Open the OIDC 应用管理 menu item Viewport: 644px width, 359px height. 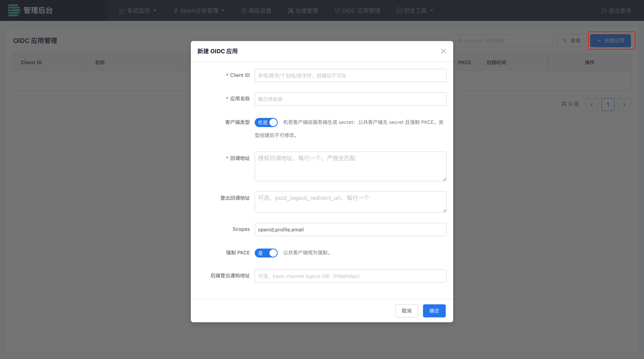tap(357, 10)
